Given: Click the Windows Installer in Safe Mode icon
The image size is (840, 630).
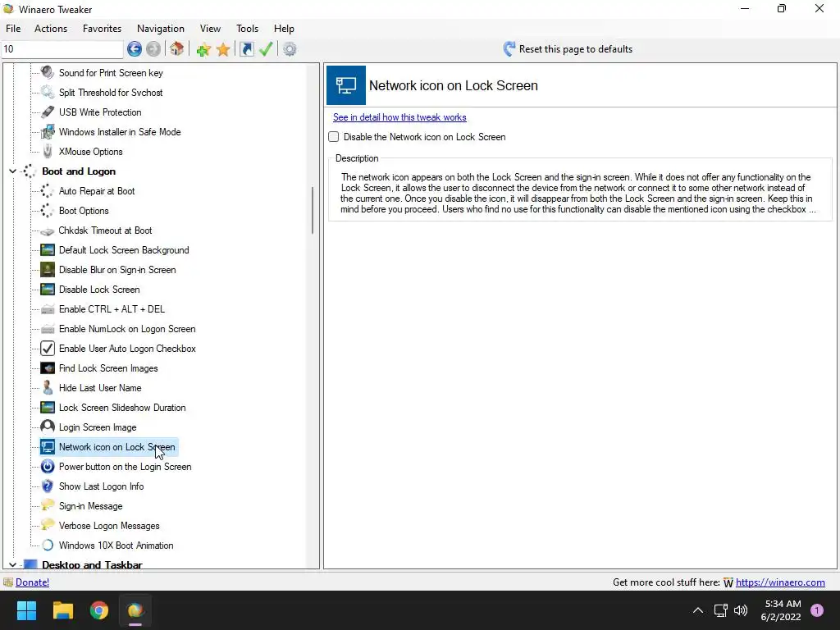Looking at the screenshot, I should tap(48, 132).
